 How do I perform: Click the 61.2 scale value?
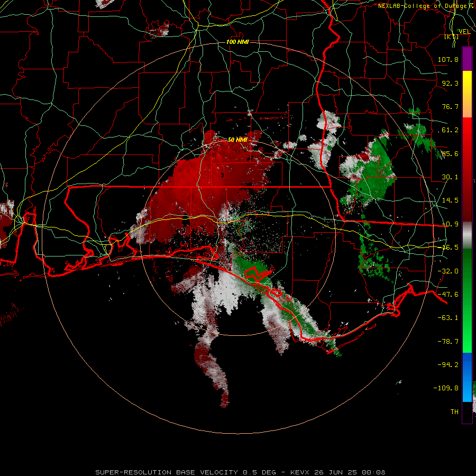click(x=450, y=130)
